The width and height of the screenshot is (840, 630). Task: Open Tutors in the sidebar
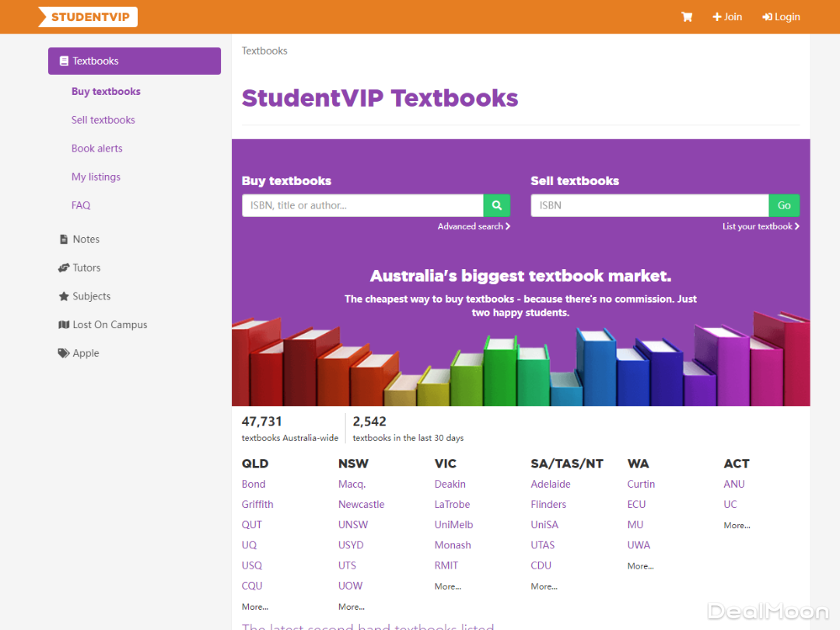[x=86, y=268]
